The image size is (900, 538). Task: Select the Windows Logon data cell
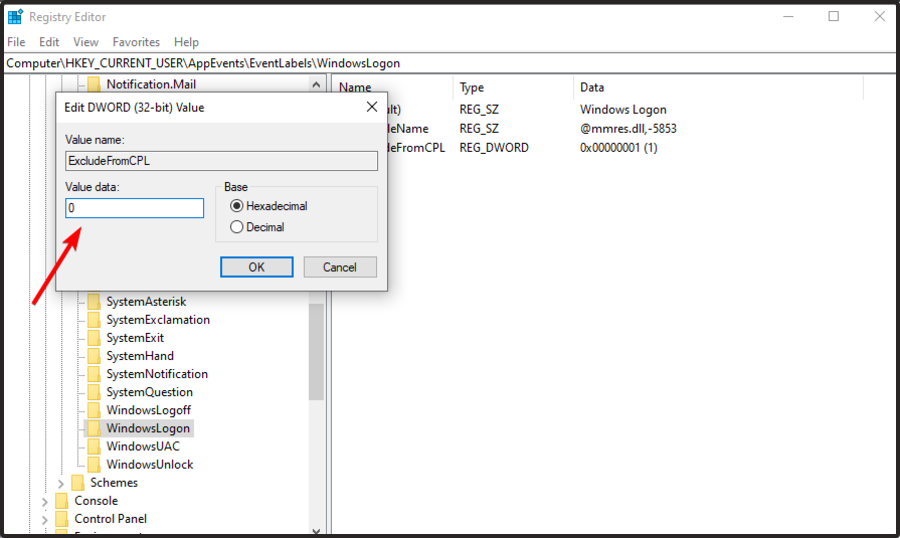pyautogui.click(x=623, y=110)
